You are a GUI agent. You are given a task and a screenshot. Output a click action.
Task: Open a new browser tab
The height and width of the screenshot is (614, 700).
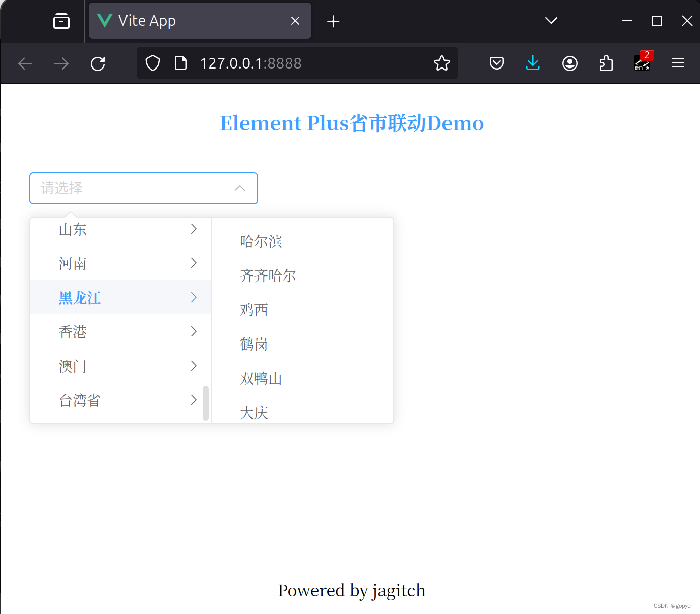point(333,21)
